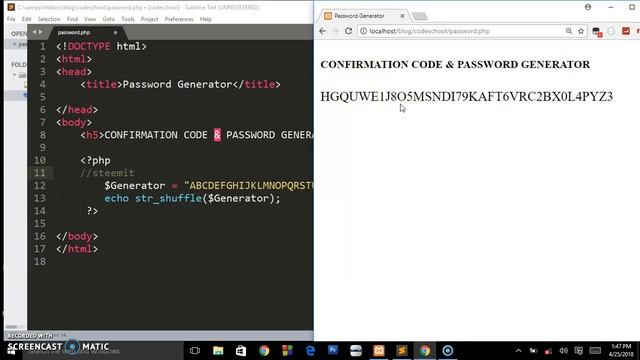
Task: Open the Sublime Text Edit menu
Action: pyautogui.click(x=27, y=19)
